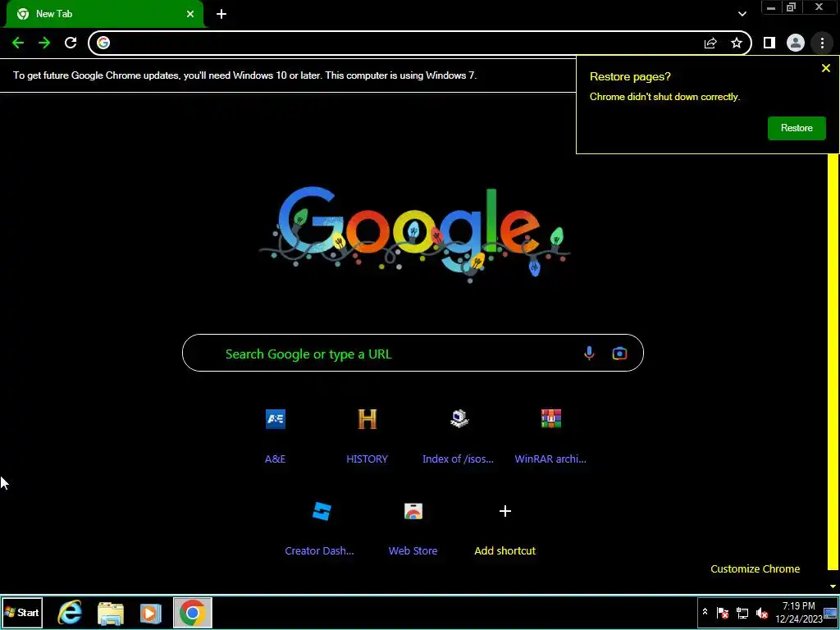Click the Chrome taskbar button
Viewport: 840px width, 630px height.
pyautogui.click(x=192, y=612)
